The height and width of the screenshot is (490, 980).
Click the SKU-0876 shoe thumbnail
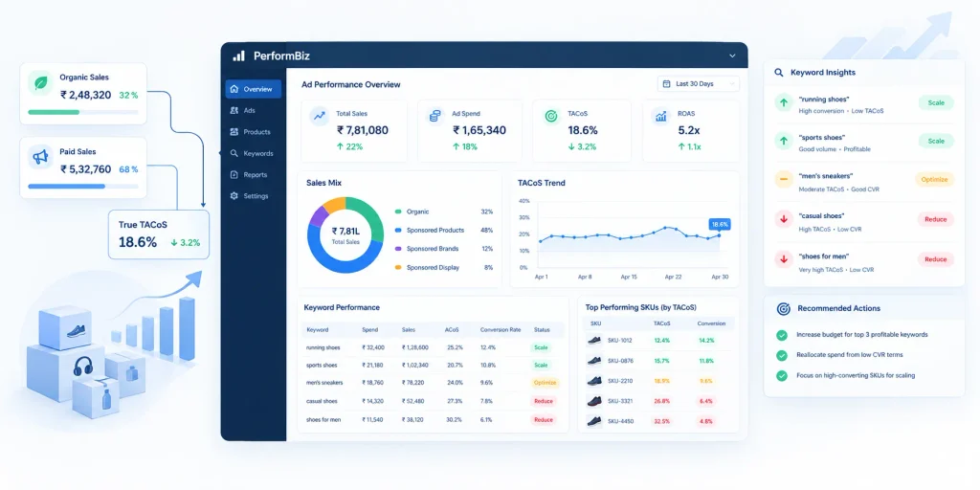(x=594, y=361)
